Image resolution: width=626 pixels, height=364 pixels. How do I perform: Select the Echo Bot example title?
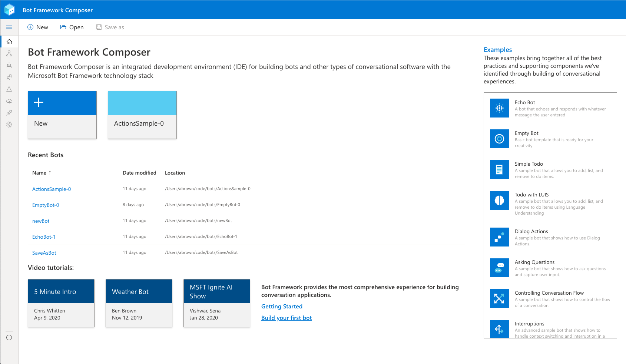point(525,102)
